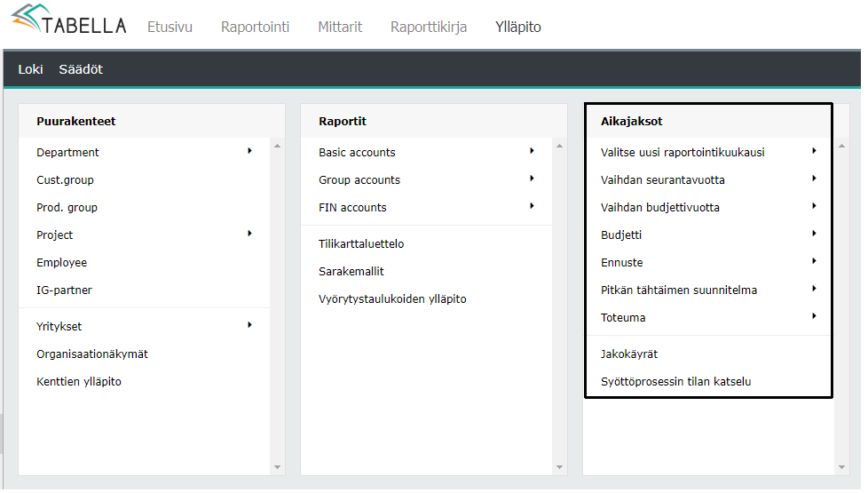Open Syöttöprosessin tilan katselu
The width and height of the screenshot is (868, 493).
pos(675,382)
